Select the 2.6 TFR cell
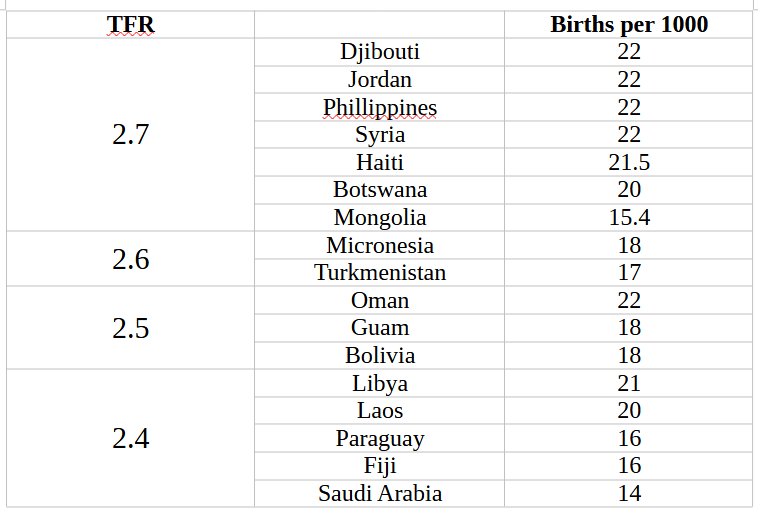758x515 pixels. pyautogui.click(x=130, y=259)
